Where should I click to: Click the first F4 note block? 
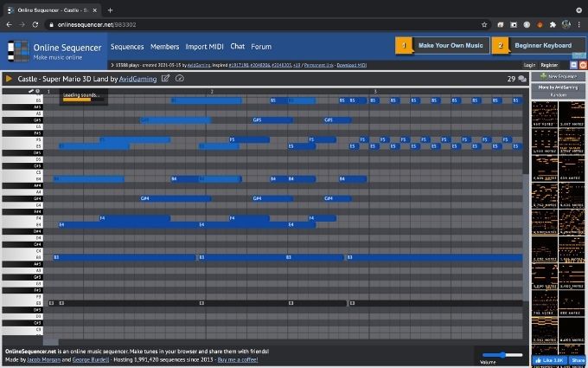point(135,218)
